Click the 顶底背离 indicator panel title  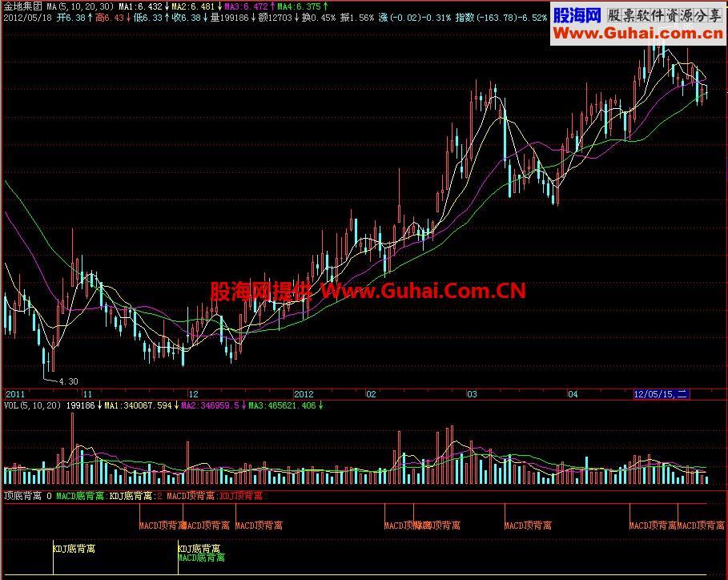point(23,497)
